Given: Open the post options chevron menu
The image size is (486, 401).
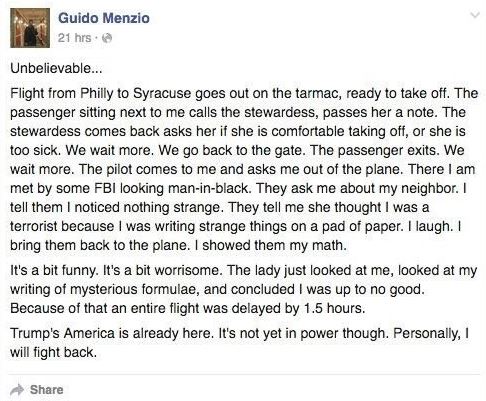Looking at the screenshot, I should click(x=474, y=15).
